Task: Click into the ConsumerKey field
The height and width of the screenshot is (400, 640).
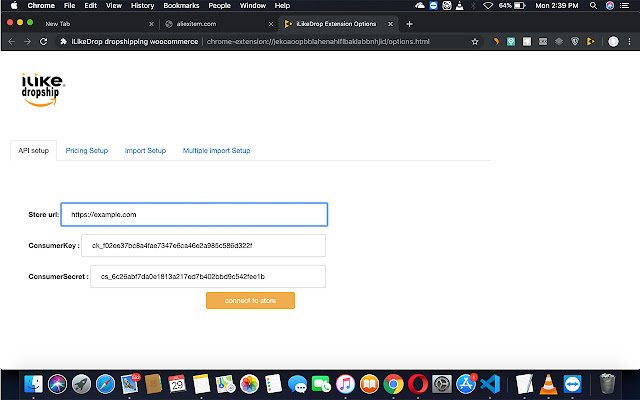Action: pyautogui.click(x=203, y=245)
